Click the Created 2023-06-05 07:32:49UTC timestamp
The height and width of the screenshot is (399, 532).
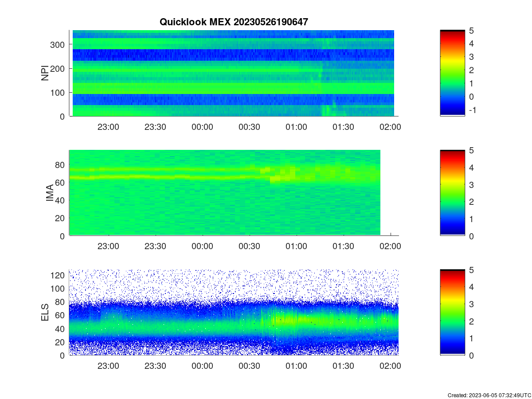click(x=489, y=395)
